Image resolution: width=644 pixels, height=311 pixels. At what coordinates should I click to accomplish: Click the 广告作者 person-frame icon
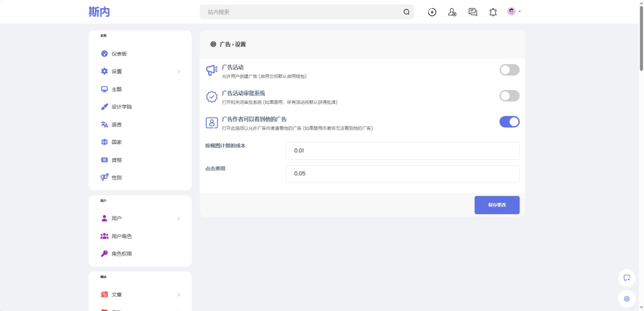(x=211, y=122)
